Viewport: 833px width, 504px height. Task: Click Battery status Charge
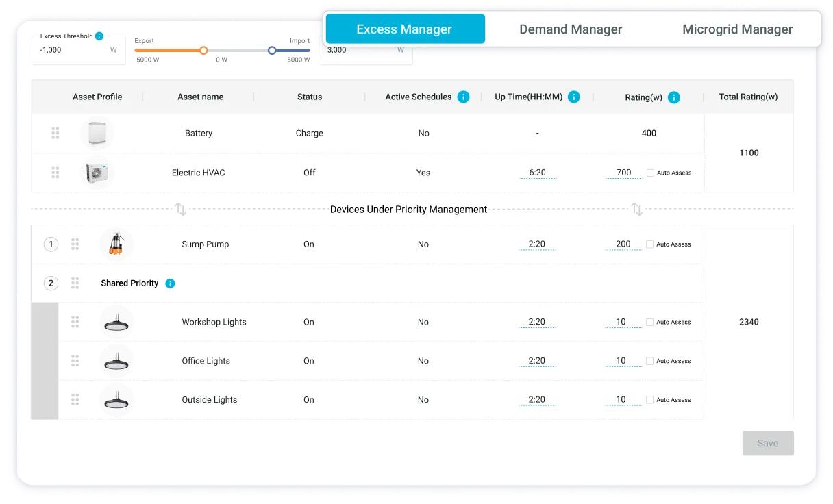[x=310, y=134]
